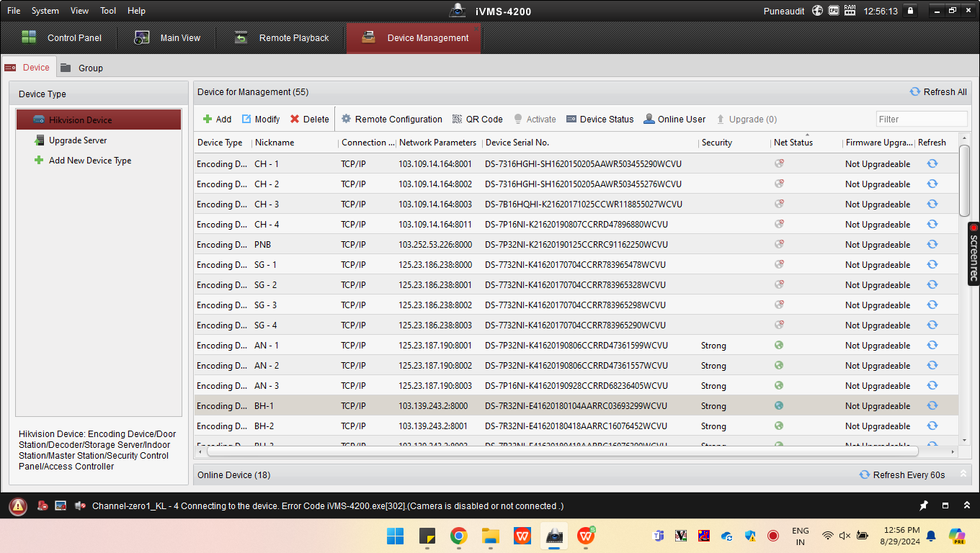This screenshot has width=980, height=553.
Task: Click the CPU usage icon
Action: pyautogui.click(x=834, y=11)
